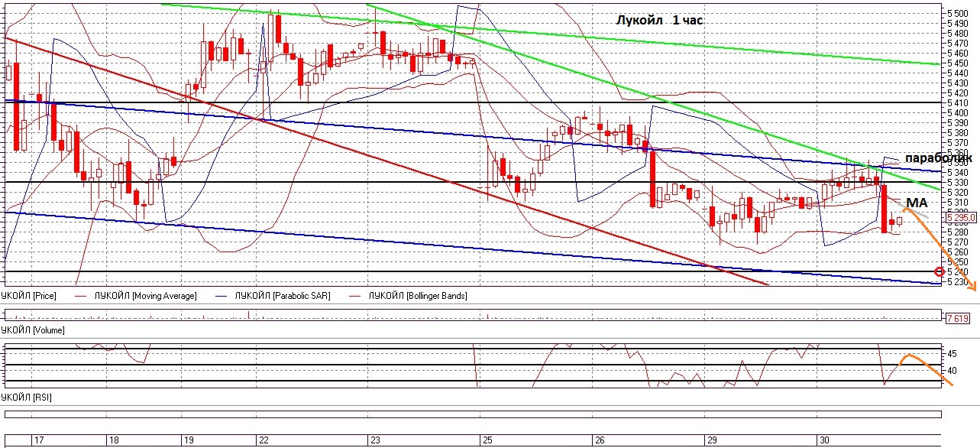Click the current price tag 5 295,0
The image size is (980, 448).
pos(959,218)
